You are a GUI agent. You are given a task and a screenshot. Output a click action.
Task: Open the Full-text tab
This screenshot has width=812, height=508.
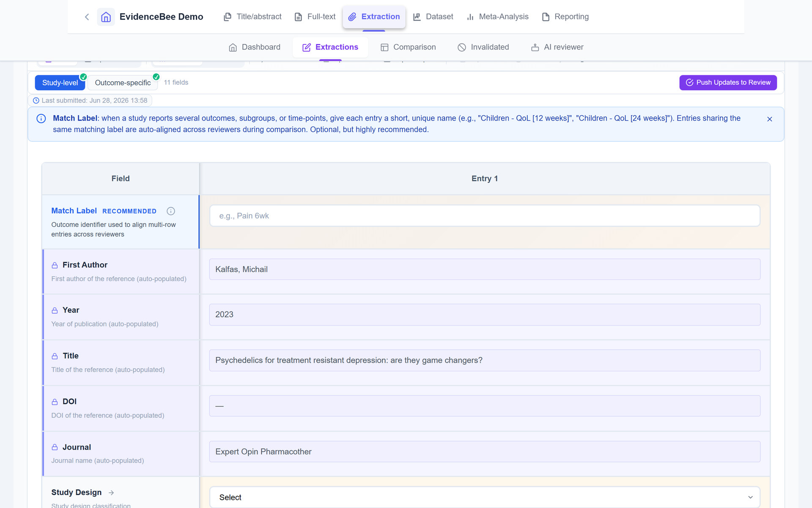point(315,17)
